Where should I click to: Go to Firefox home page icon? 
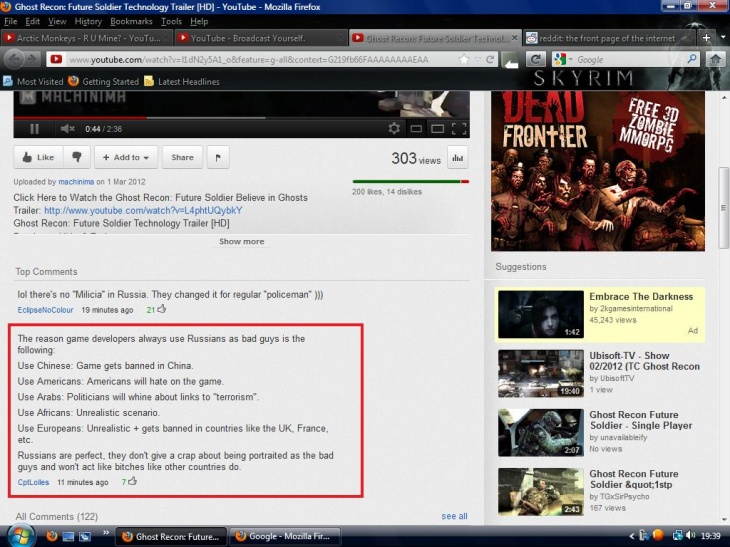click(715, 59)
